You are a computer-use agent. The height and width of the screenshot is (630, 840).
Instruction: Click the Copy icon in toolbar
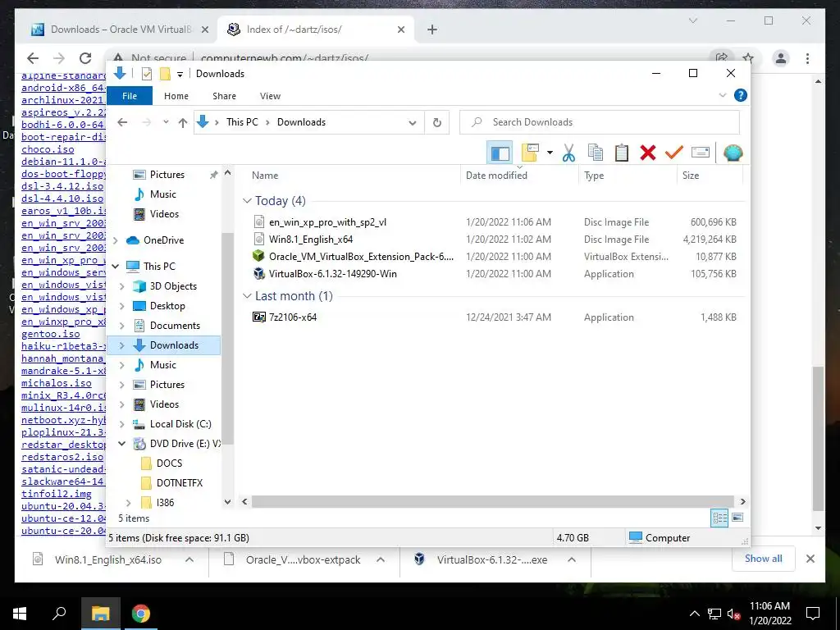click(x=596, y=153)
